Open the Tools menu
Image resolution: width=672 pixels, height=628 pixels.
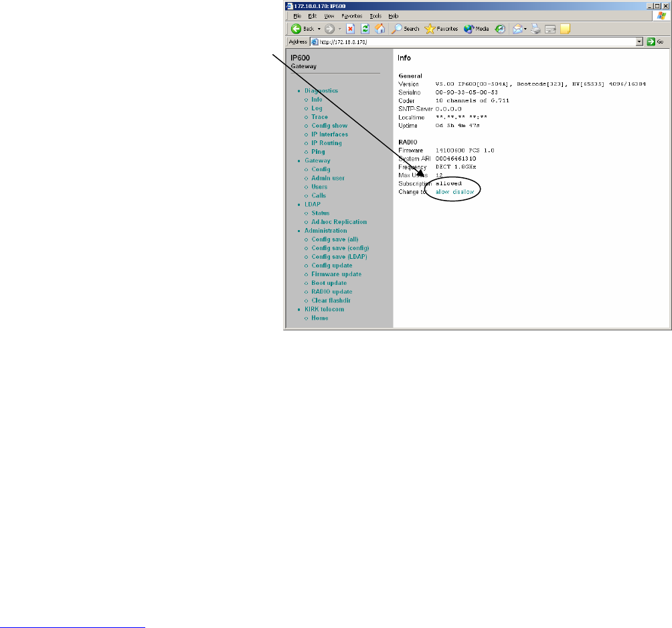[x=375, y=16]
